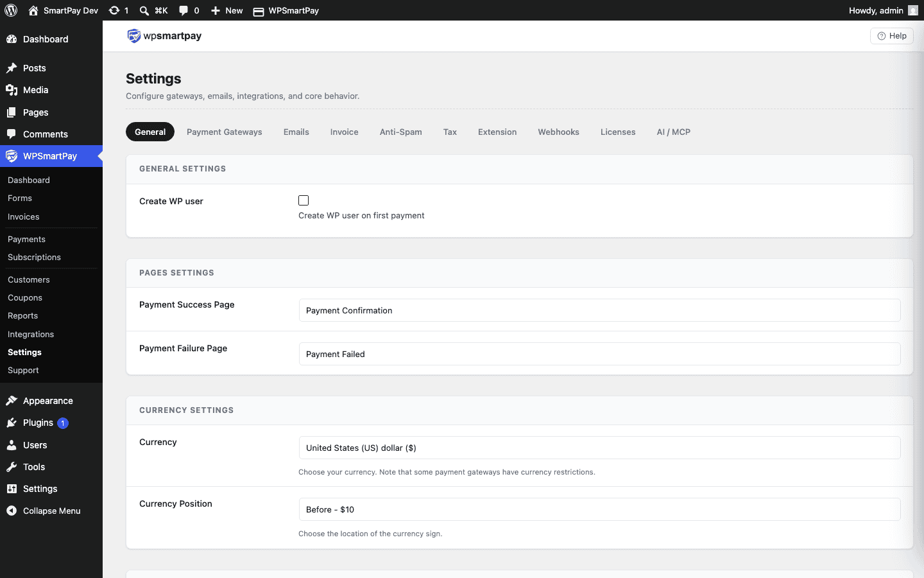Click the Collapse Menu arrow icon
Viewport: 924px width, 578px height.
(x=12, y=511)
